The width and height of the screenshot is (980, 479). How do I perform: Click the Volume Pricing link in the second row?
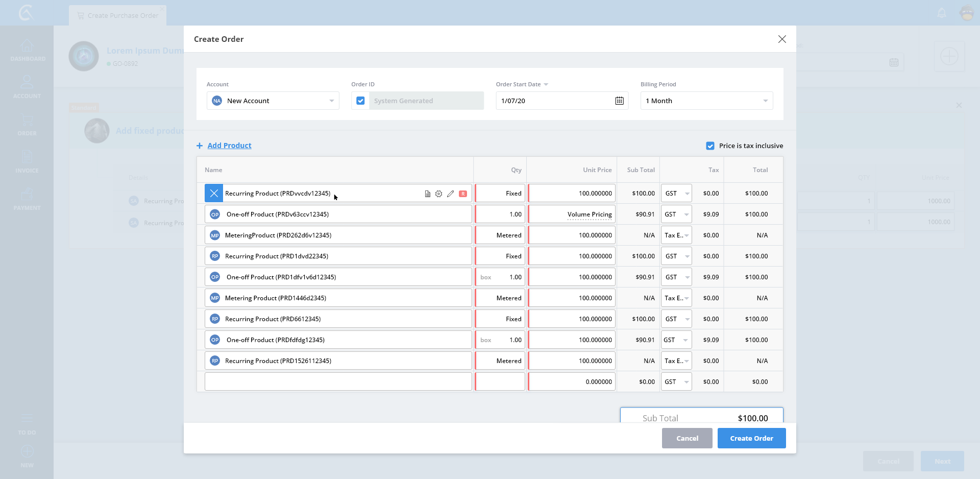pos(590,214)
